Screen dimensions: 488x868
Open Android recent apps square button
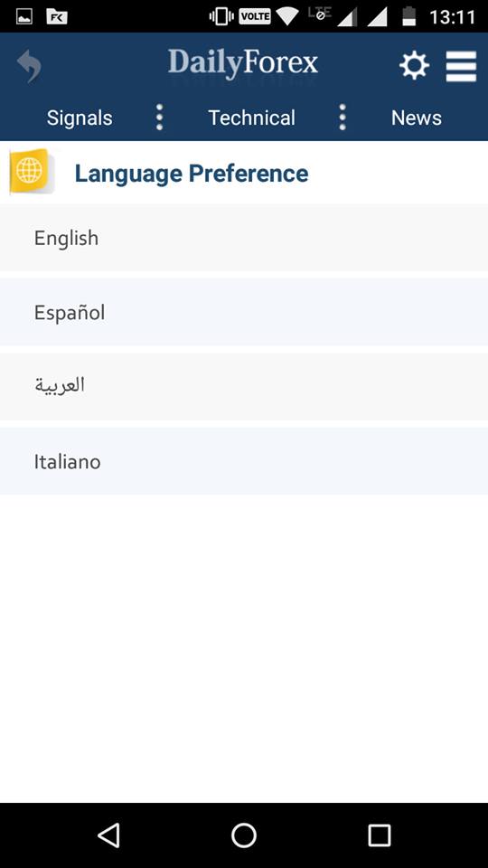pyautogui.click(x=380, y=835)
